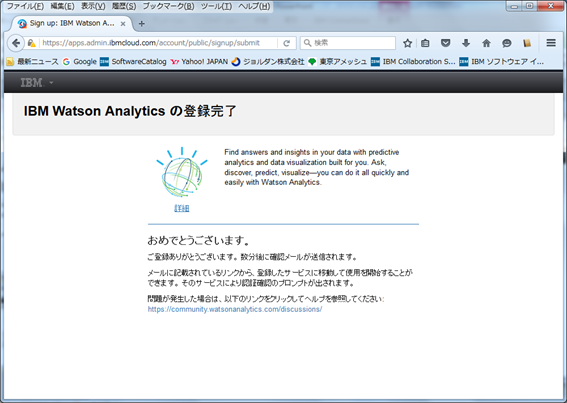Bookmark this page with the star icon
Image resolution: width=567 pixels, height=403 pixels.
(x=408, y=43)
